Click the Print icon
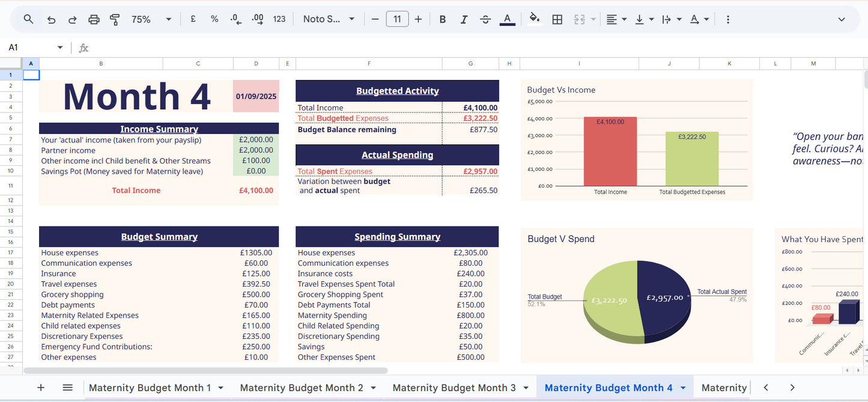The height and width of the screenshot is (402, 868). point(94,19)
